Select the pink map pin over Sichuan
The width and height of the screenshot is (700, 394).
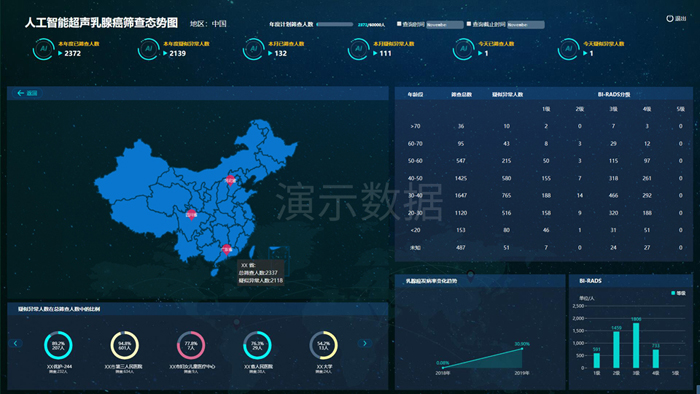pyautogui.click(x=192, y=215)
